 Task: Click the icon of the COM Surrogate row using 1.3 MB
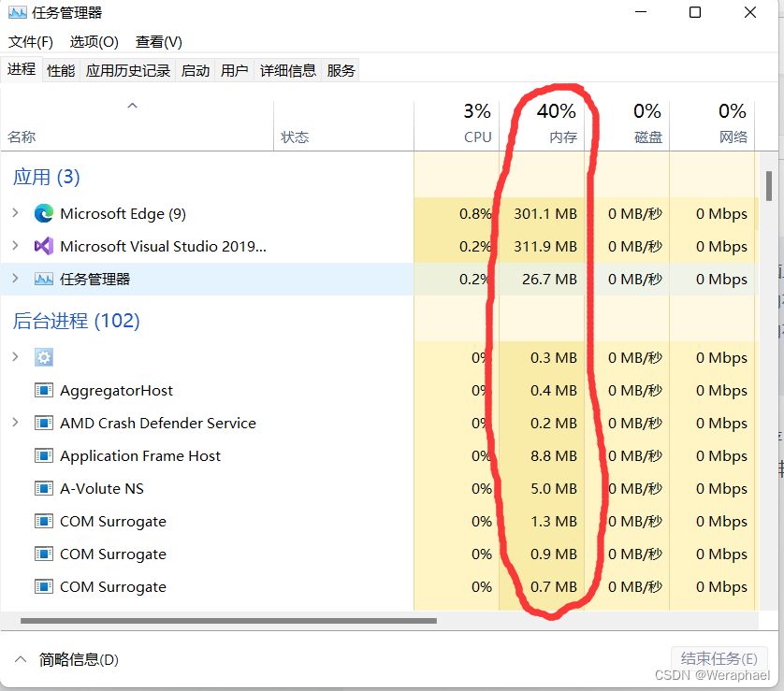(x=44, y=521)
